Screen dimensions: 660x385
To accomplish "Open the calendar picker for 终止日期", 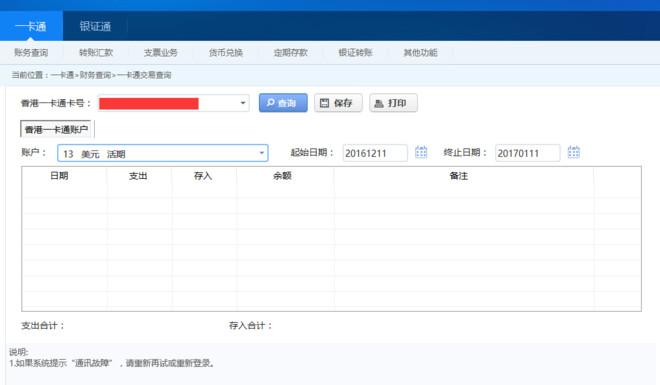I will pos(573,152).
